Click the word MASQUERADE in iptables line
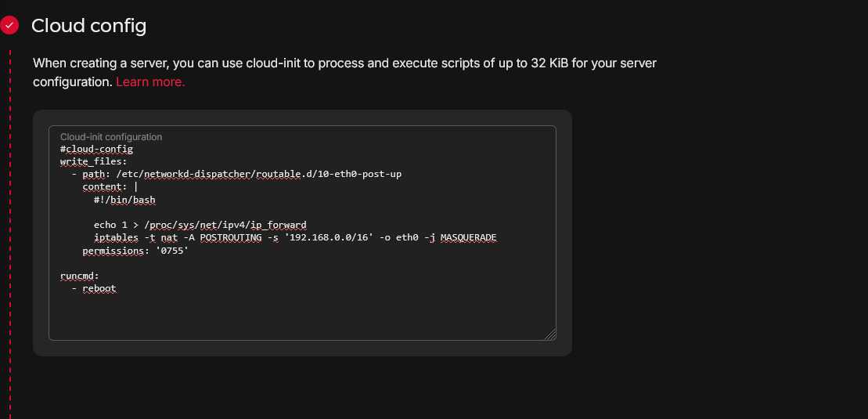 coord(468,237)
